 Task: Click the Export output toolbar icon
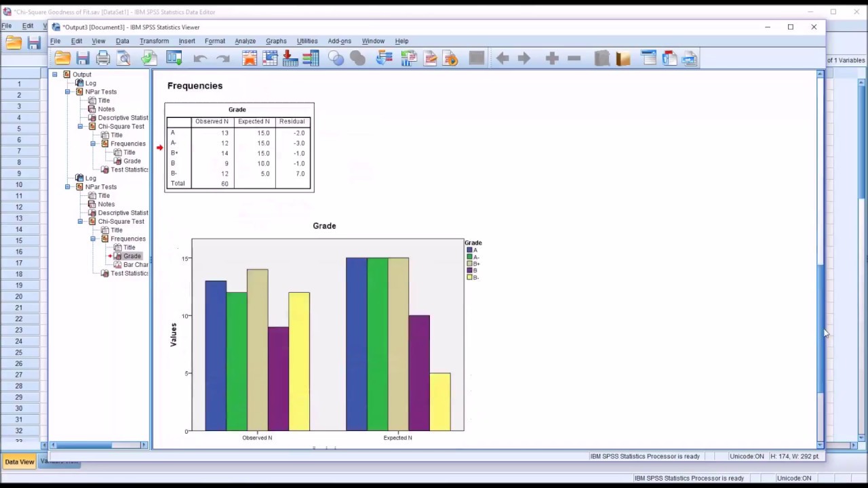coord(149,58)
